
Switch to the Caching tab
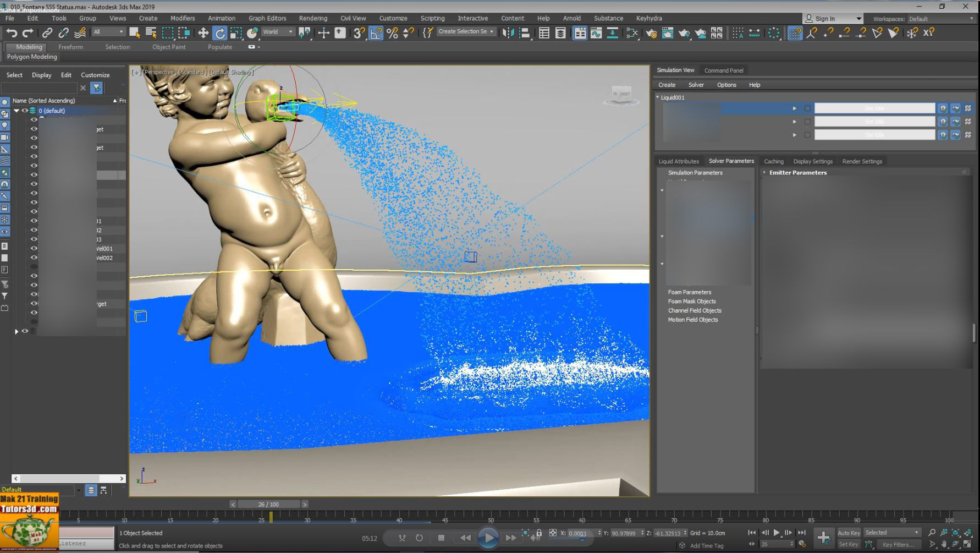[773, 161]
